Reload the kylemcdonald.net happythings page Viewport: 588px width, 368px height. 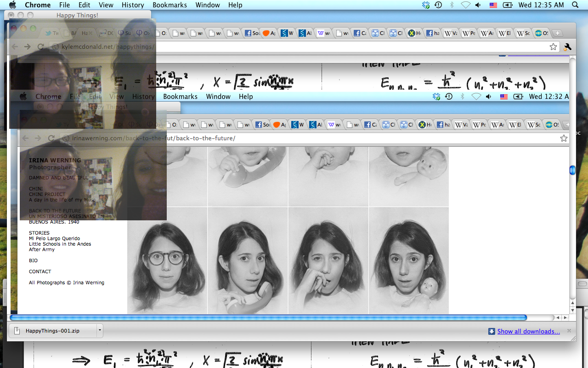tap(40, 47)
